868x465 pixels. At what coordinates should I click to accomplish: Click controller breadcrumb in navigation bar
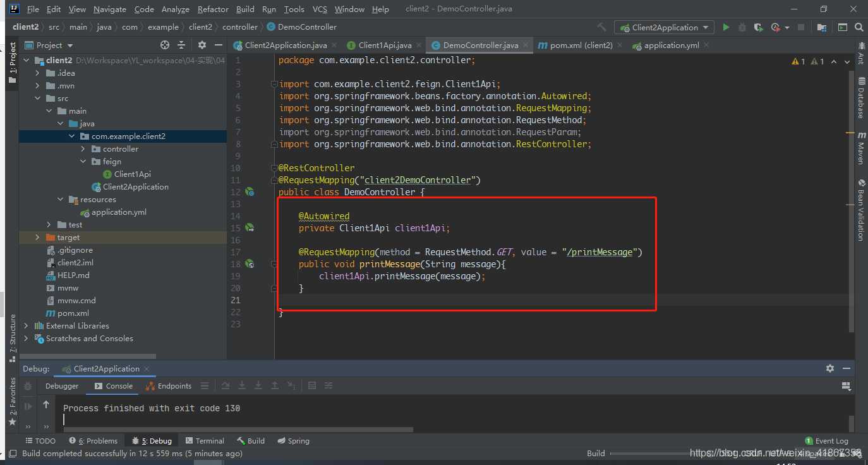[x=240, y=27]
